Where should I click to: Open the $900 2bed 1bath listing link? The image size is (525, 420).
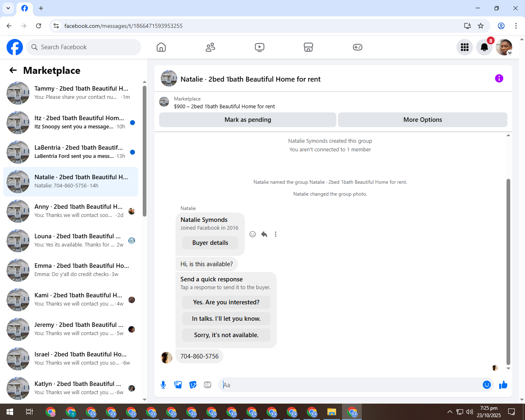tap(224, 106)
